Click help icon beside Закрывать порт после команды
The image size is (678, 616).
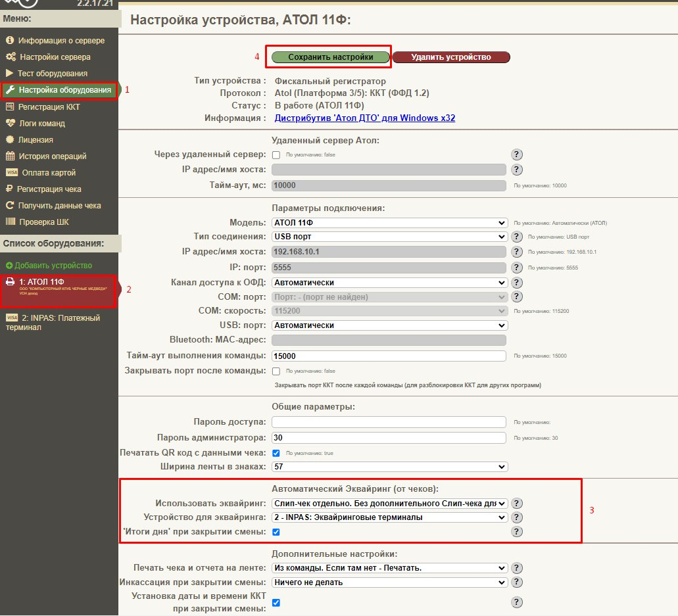coord(518,371)
